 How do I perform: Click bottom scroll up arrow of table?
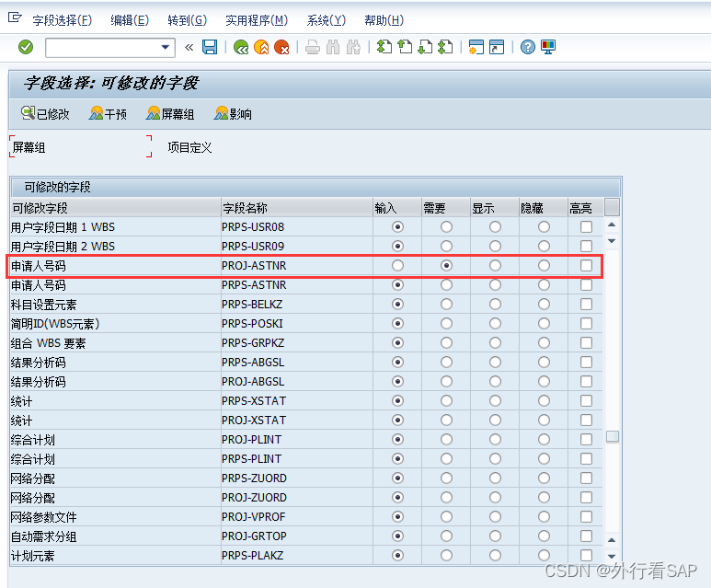point(612,540)
